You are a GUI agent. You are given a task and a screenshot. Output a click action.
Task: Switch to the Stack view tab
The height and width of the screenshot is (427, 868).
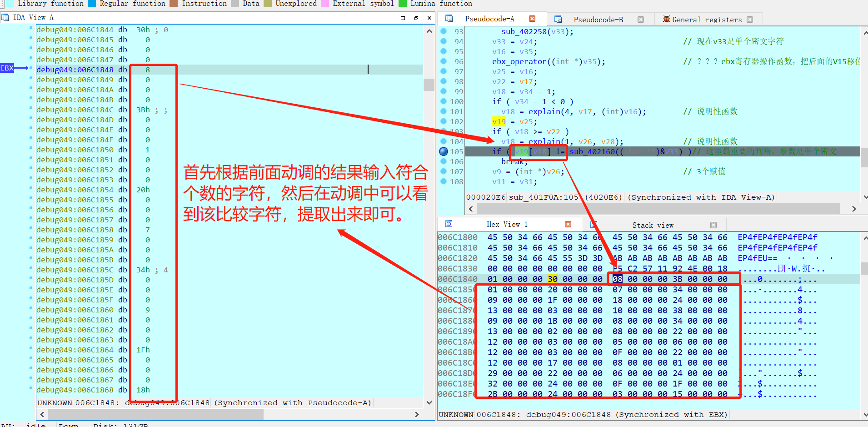click(653, 225)
